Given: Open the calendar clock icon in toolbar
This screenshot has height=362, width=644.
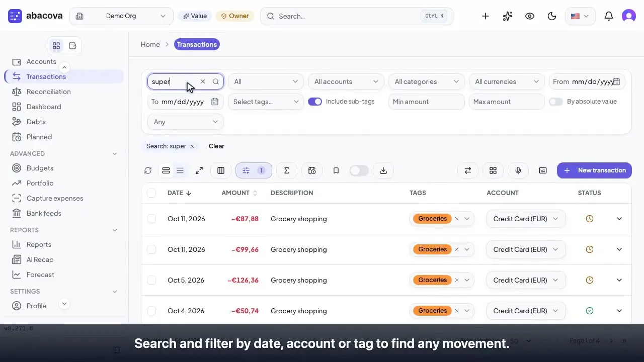Looking at the screenshot, I should coord(312,170).
